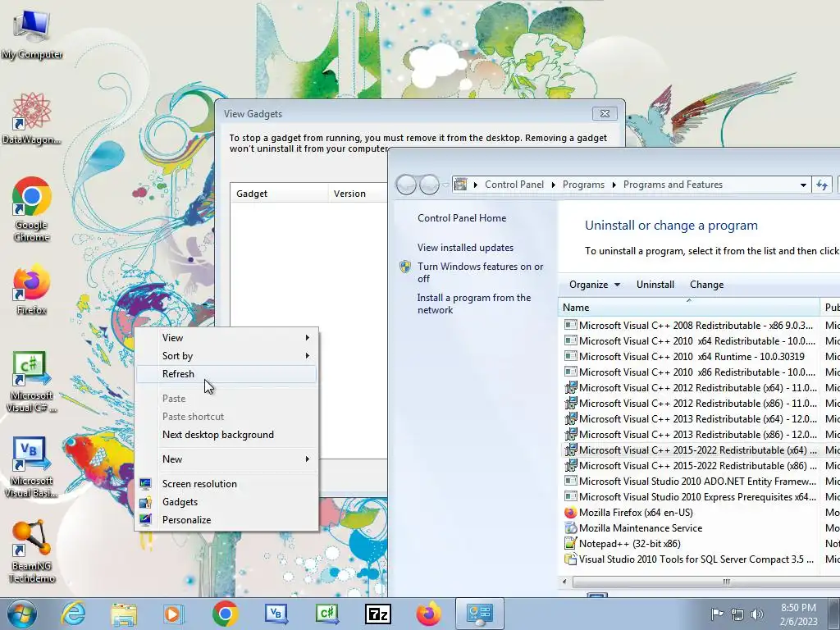Viewport: 840px width, 630px height.
Task: Open the address bar history dropdown arrow
Action: (803, 185)
